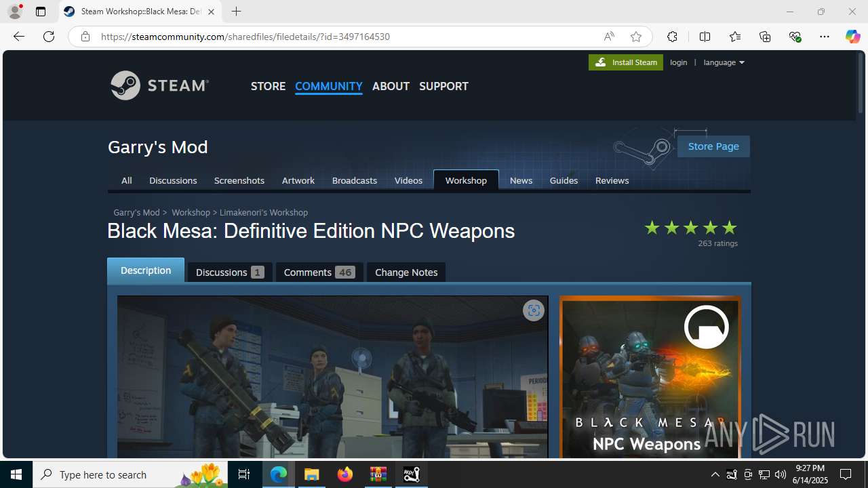Viewport: 868px width, 488px height.
Task: Open Browser essentials heart icon
Action: pyautogui.click(x=795, y=37)
